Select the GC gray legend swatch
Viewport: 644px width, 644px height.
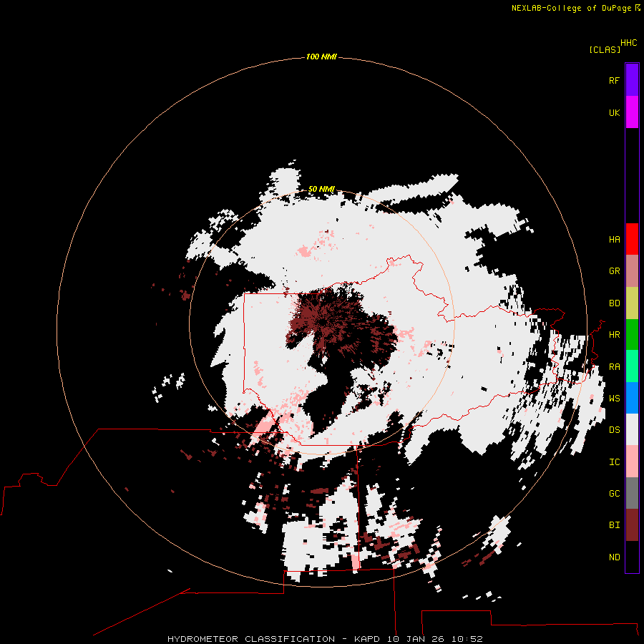click(x=632, y=493)
